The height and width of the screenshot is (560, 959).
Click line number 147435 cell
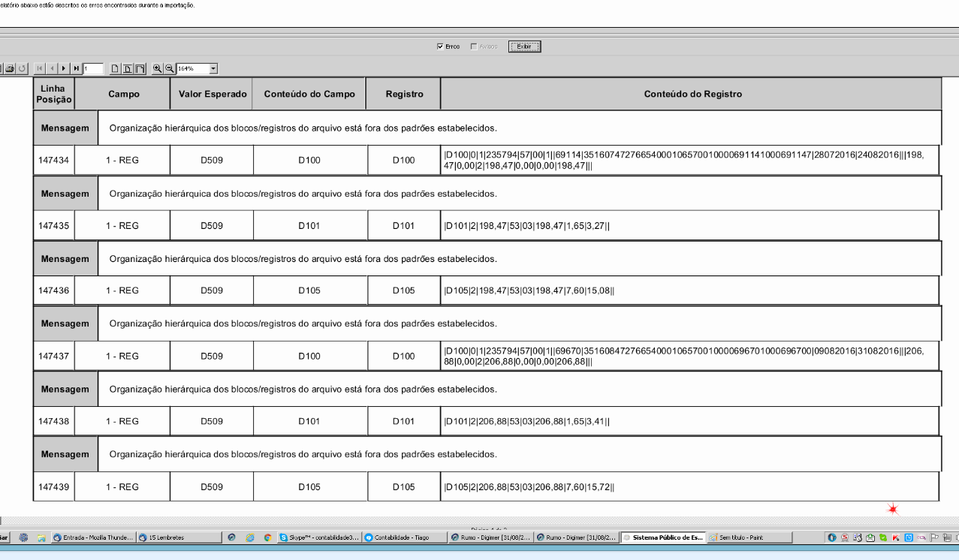(54, 225)
